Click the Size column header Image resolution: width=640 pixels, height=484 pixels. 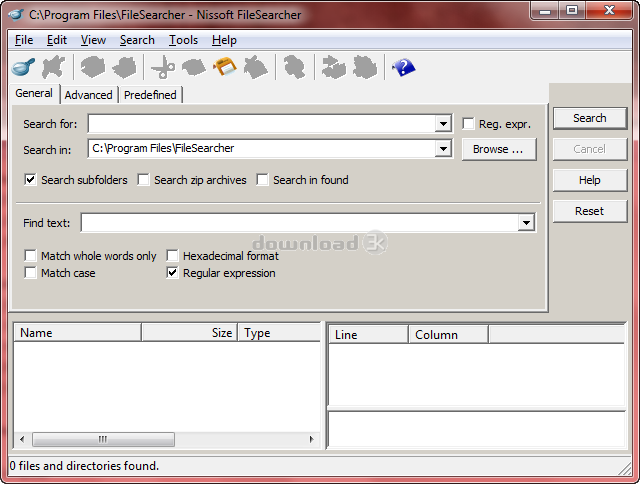(189, 333)
